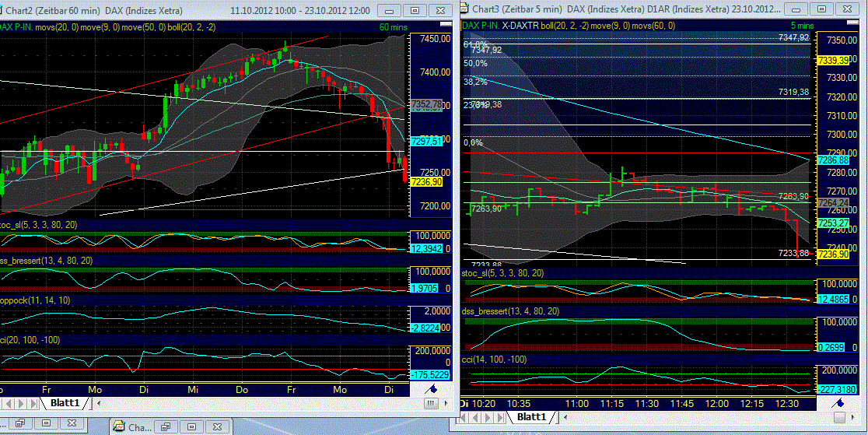Click the Chart2 horizontal scrollbar thumb
The height and width of the screenshot is (435, 868).
tap(432, 403)
